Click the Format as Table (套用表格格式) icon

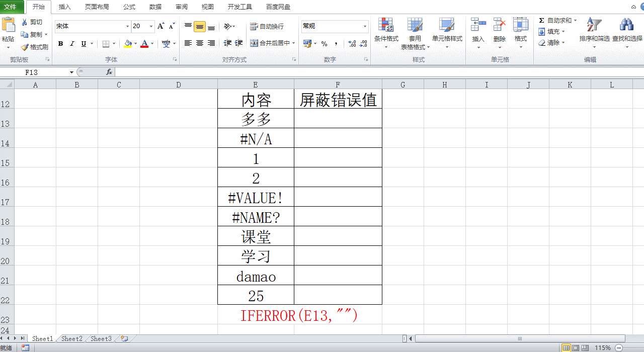[415, 25]
